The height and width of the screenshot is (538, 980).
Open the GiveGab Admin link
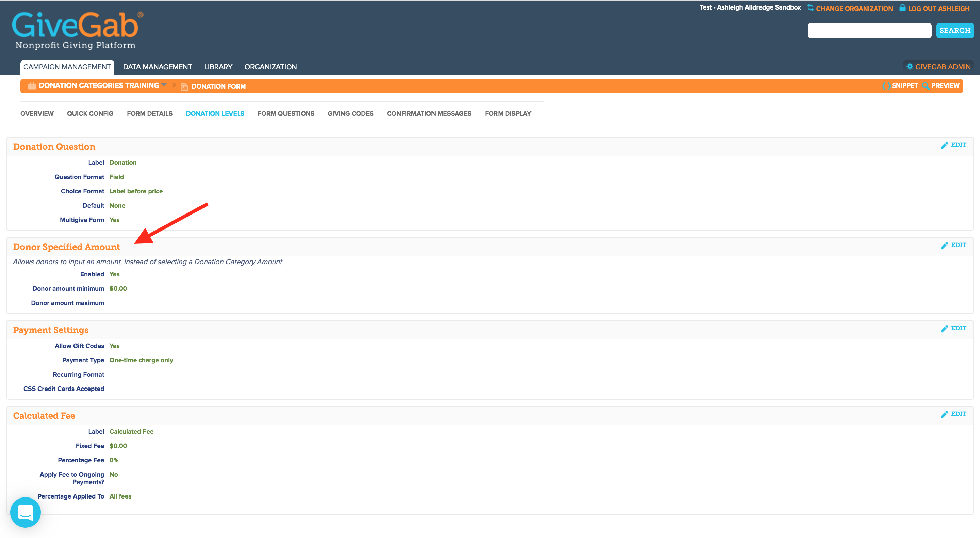(943, 67)
